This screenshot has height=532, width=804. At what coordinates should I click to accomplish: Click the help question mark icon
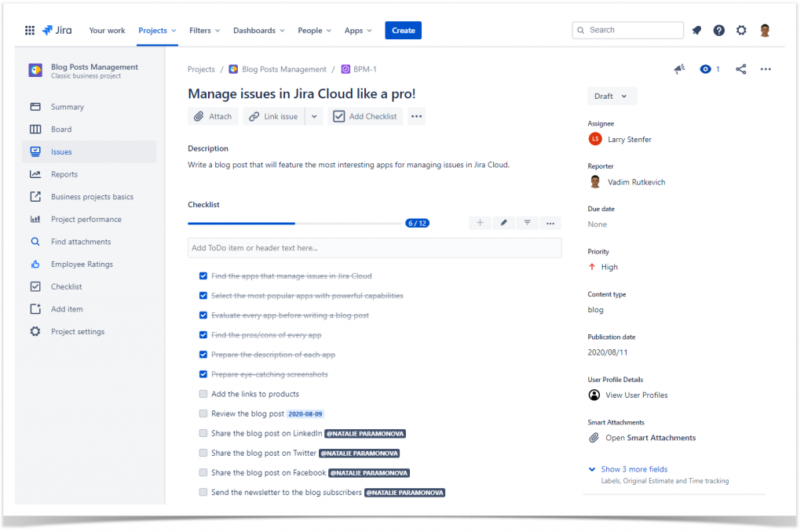(x=718, y=30)
